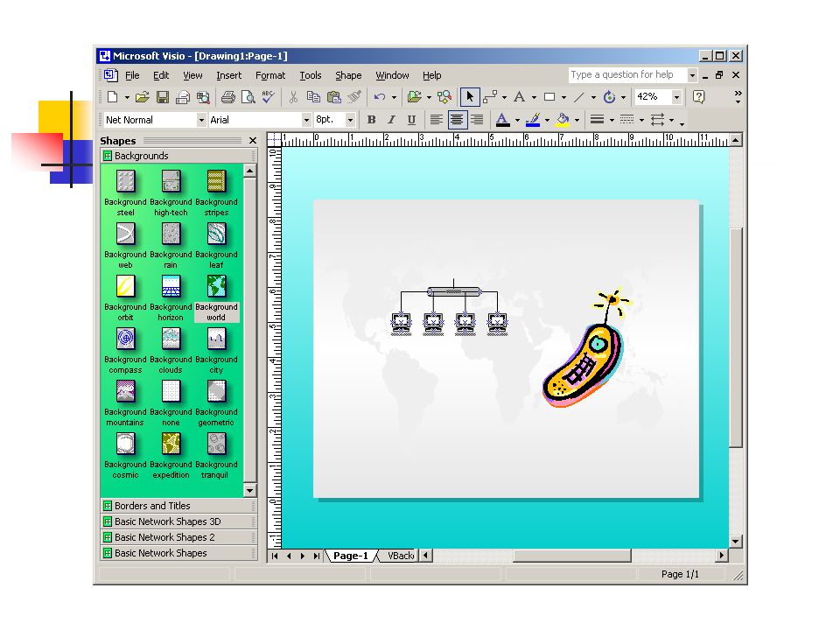This screenshot has height=630, width=840.
Task: Select the Format Painter brush icon
Action: pyautogui.click(x=354, y=97)
